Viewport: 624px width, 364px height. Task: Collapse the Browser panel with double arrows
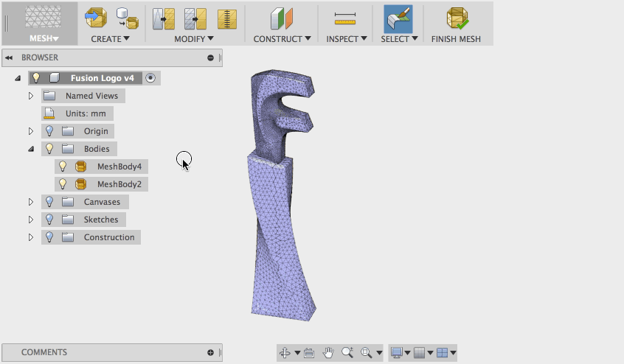9,57
